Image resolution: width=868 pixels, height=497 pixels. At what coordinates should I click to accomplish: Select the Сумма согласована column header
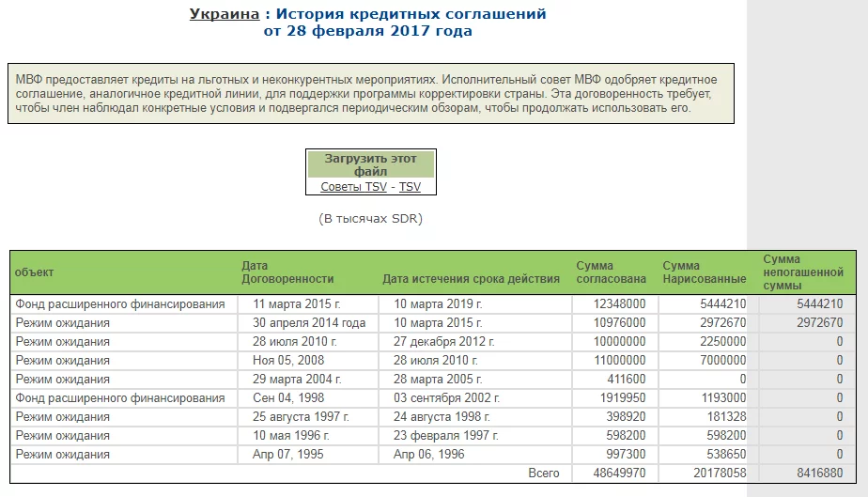(612, 272)
